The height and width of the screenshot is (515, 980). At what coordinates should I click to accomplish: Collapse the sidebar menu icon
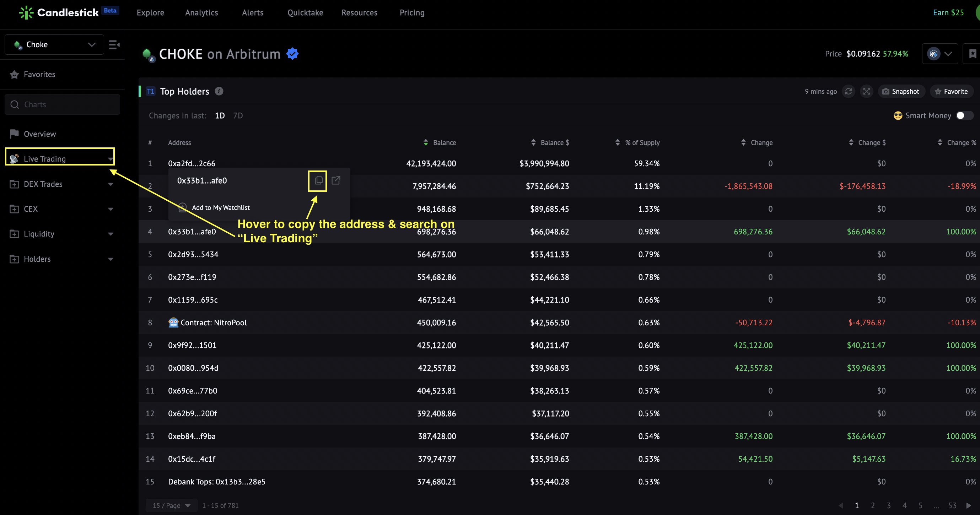click(x=114, y=45)
